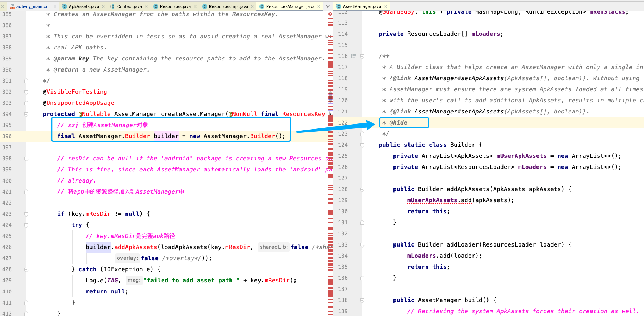
Task: Close the ResourcesImpl.java tab
Action: click(252, 6)
